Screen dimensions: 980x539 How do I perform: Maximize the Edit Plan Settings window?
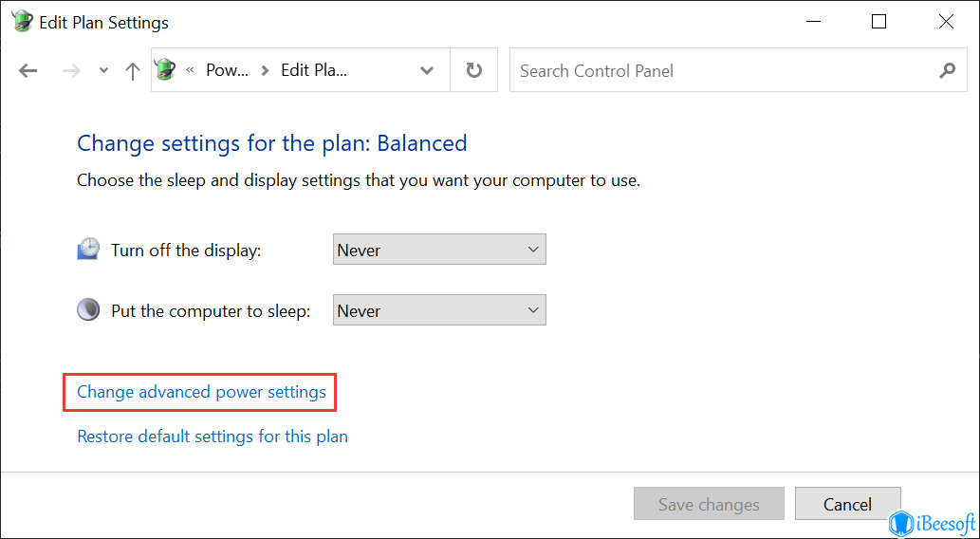[878, 22]
